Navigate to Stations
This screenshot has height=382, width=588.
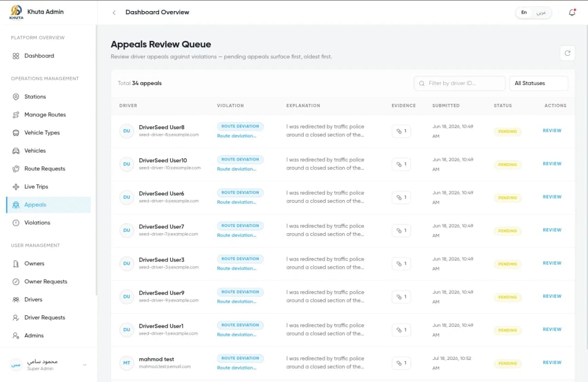tap(48, 97)
